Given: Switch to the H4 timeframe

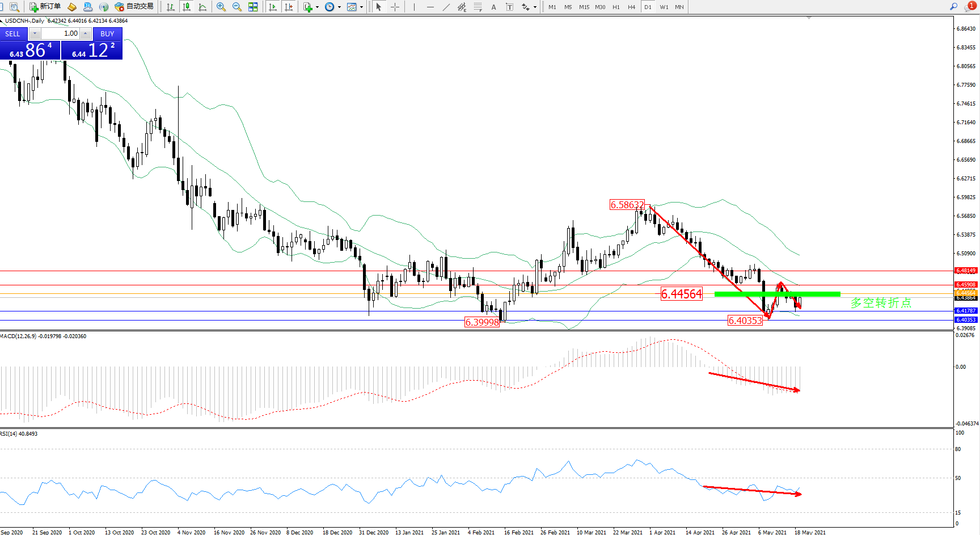Looking at the screenshot, I should click(x=631, y=7).
